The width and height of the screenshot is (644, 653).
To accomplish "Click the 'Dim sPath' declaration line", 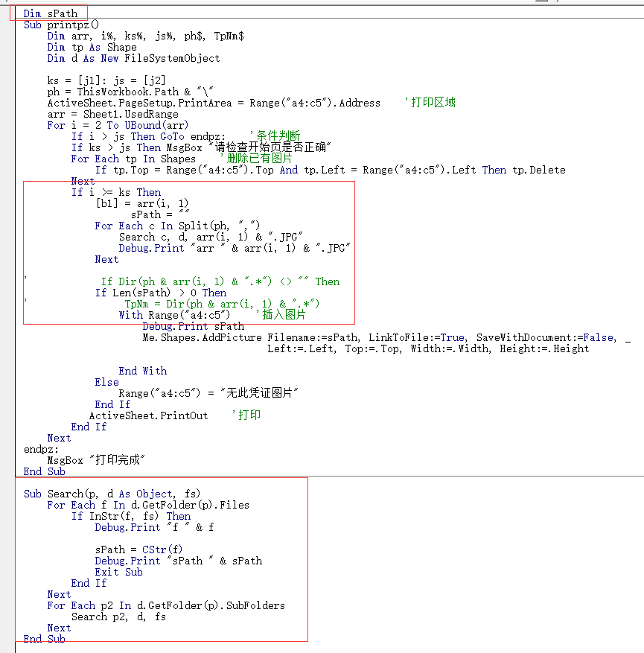I will 51,13.
